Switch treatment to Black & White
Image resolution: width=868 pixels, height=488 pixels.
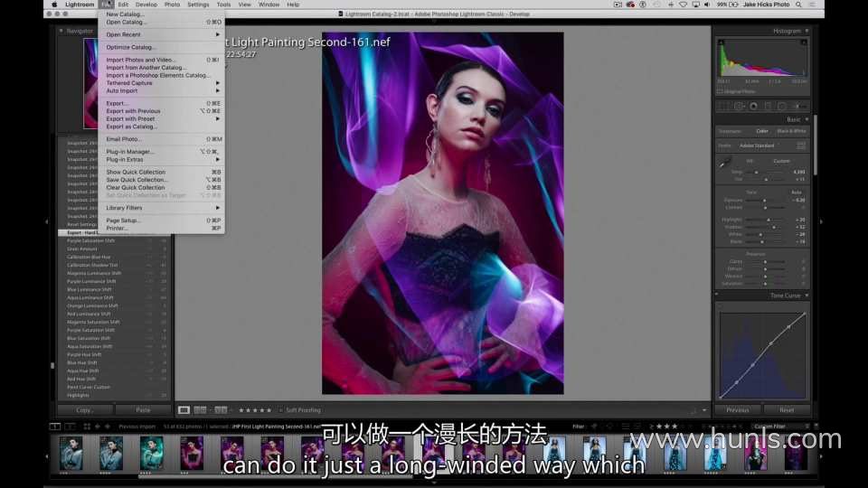tap(791, 131)
